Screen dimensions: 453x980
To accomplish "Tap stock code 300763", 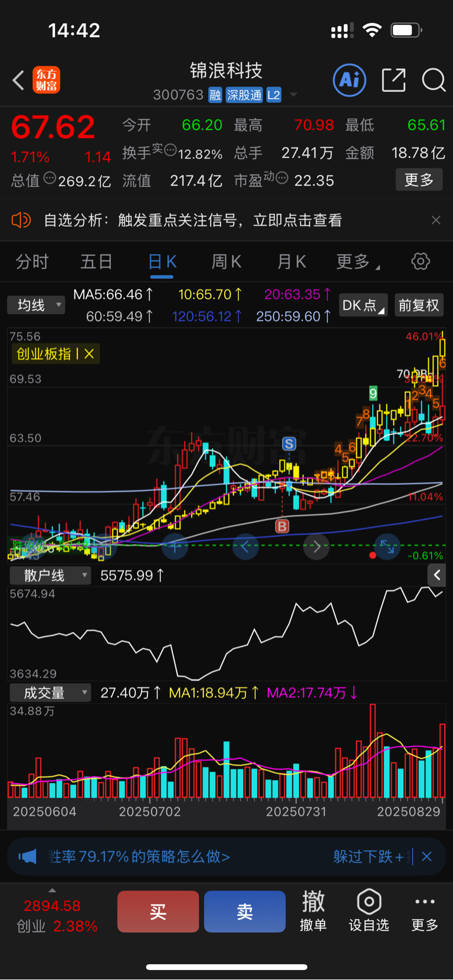I will (178, 95).
